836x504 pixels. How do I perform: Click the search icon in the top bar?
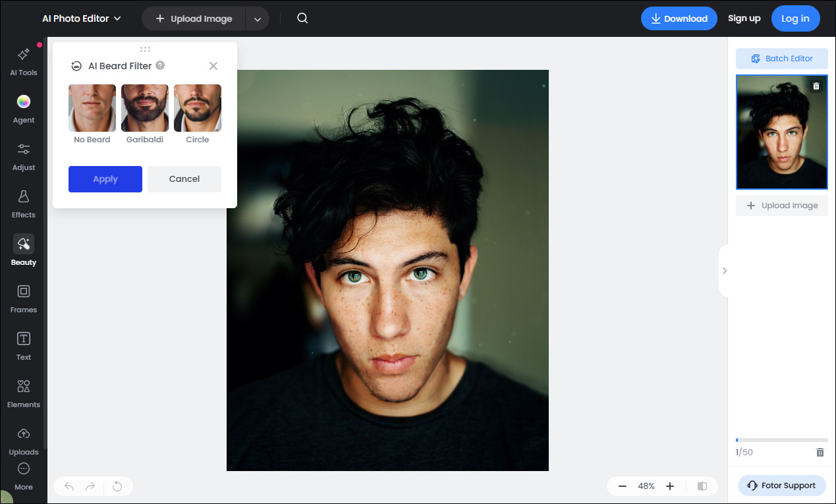pos(302,18)
